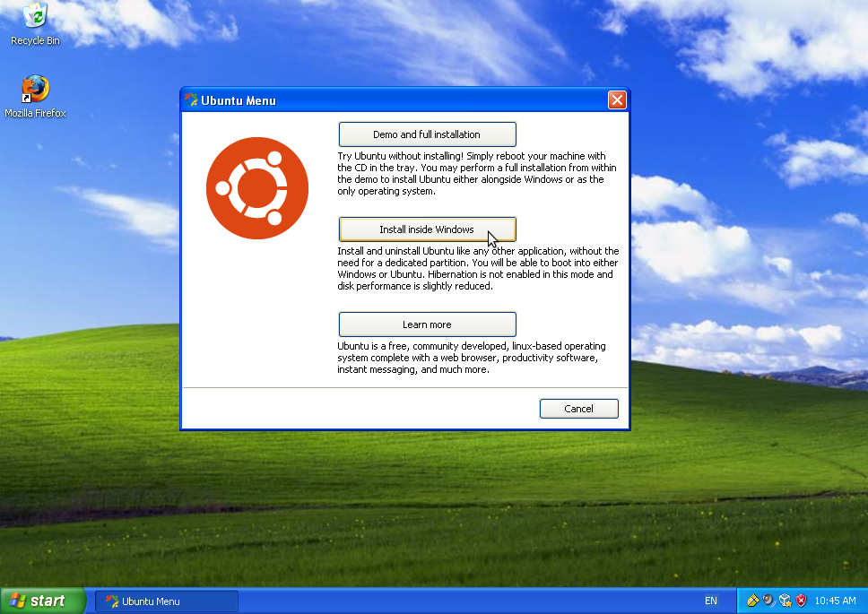Choose Install inside Windows
The width and height of the screenshot is (868, 614).
click(428, 229)
